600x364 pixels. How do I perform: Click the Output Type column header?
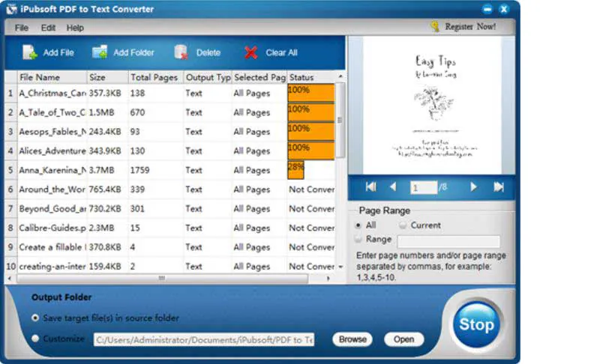(x=208, y=77)
